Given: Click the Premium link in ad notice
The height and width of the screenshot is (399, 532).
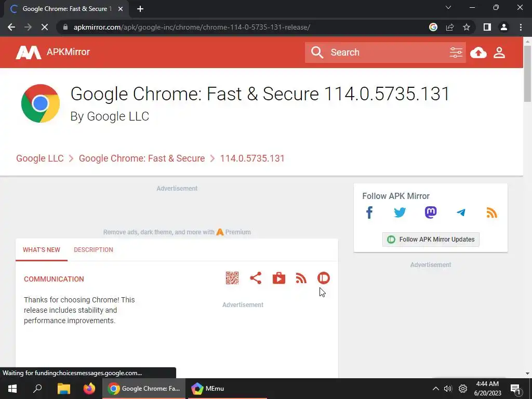Looking at the screenshot, I should tap(234, 232).
